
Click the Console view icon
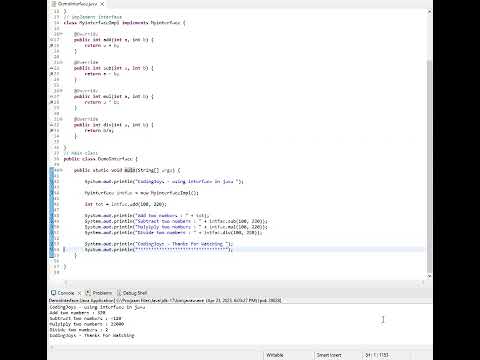53,293
